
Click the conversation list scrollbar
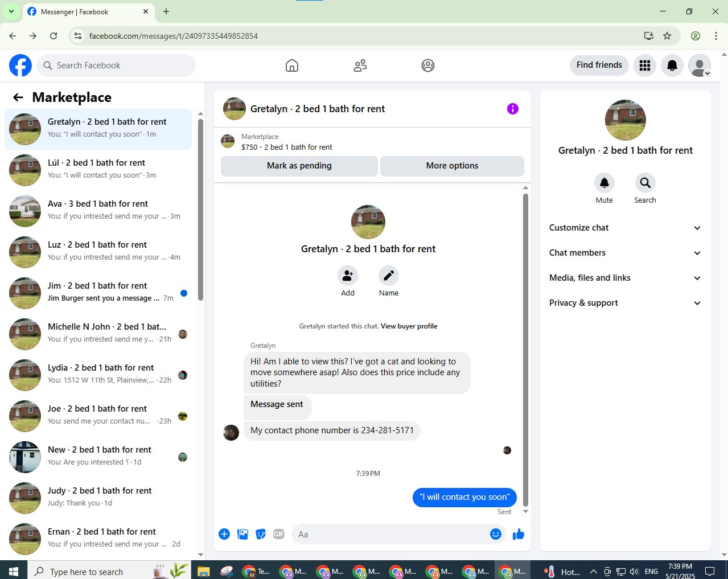200,210
